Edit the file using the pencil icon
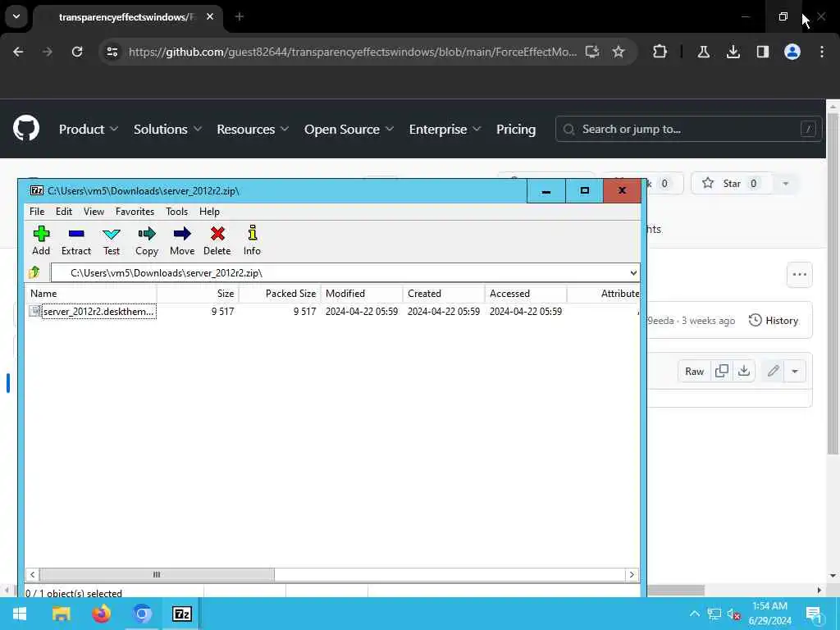840x630 pixels. coord(773,372)
